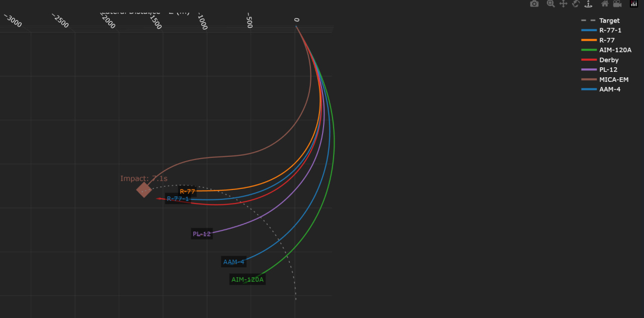Screen dimensions: 644x318
Task: Hide the MICA-EM trace in legend
Action: (613, 79)
